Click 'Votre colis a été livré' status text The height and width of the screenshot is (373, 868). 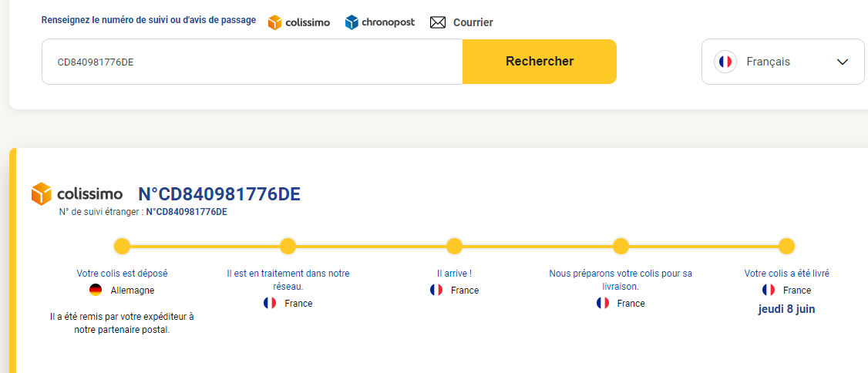click(786, 274)
